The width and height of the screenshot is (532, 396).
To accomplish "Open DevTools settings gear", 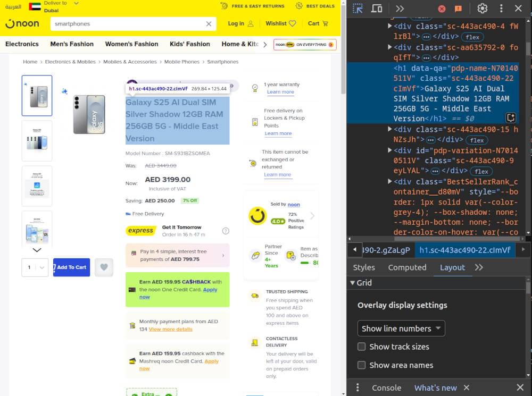I will 482,9.
